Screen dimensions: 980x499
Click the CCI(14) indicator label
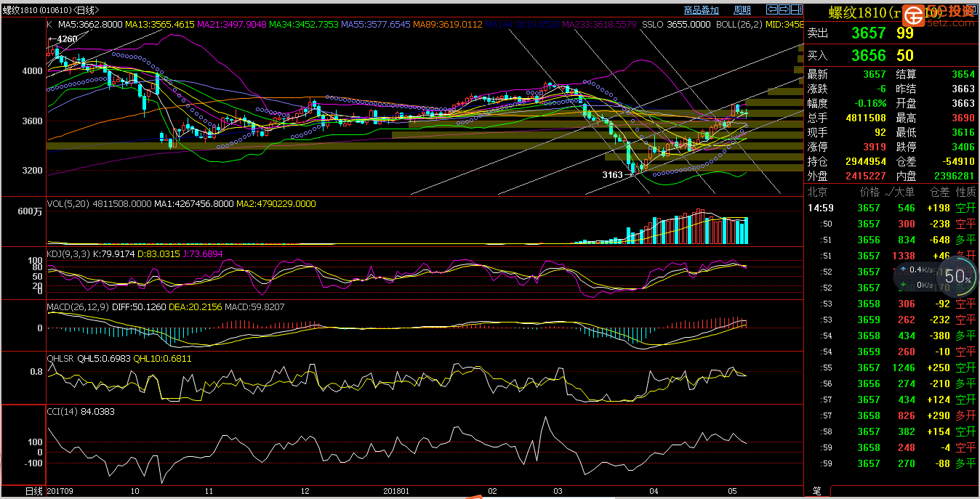62,411
